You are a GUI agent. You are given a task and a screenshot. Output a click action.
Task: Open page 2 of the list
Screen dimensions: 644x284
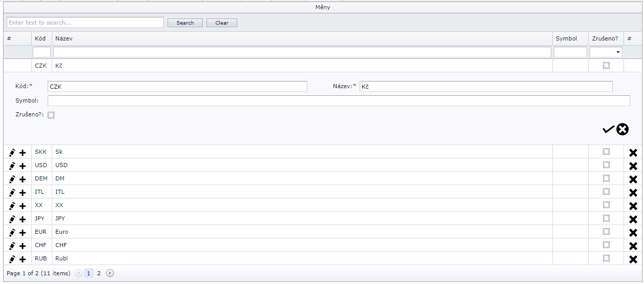click(x=99, y=273)
